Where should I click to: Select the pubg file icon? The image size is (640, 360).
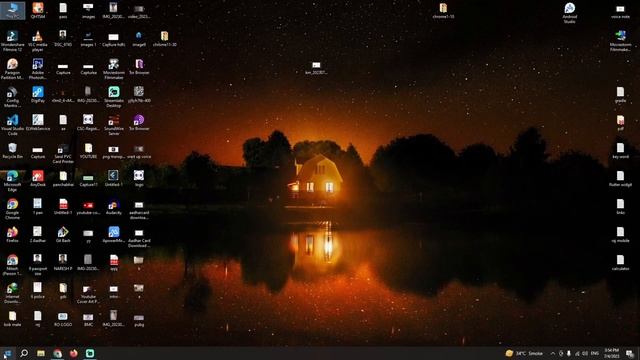(x=139, y=319)
